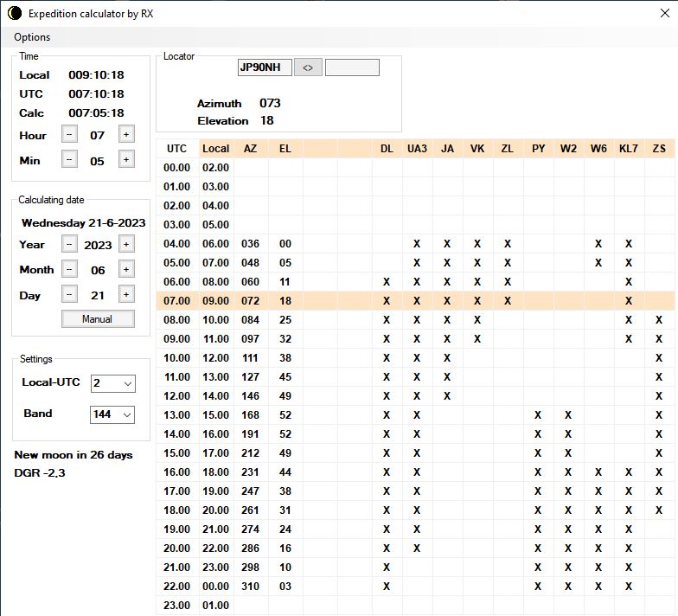Select the AZ column header
Viewport: 678px width, 616px height.
[x=251, y=149]
